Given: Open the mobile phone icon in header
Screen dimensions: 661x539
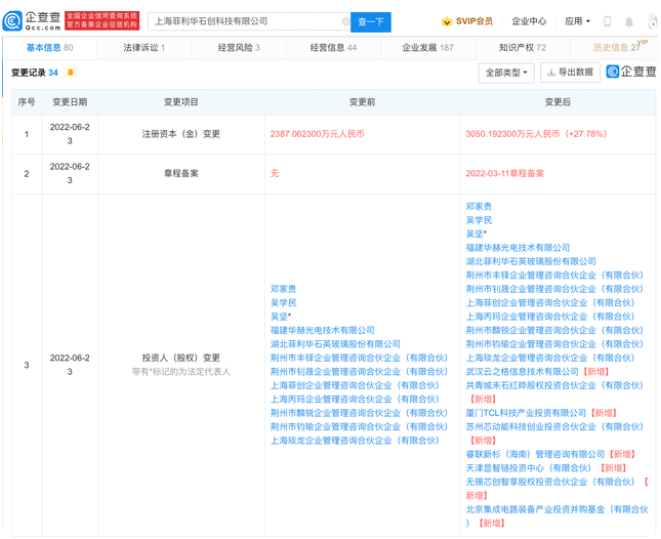Looking at the screenshot, I should (607, 21).
